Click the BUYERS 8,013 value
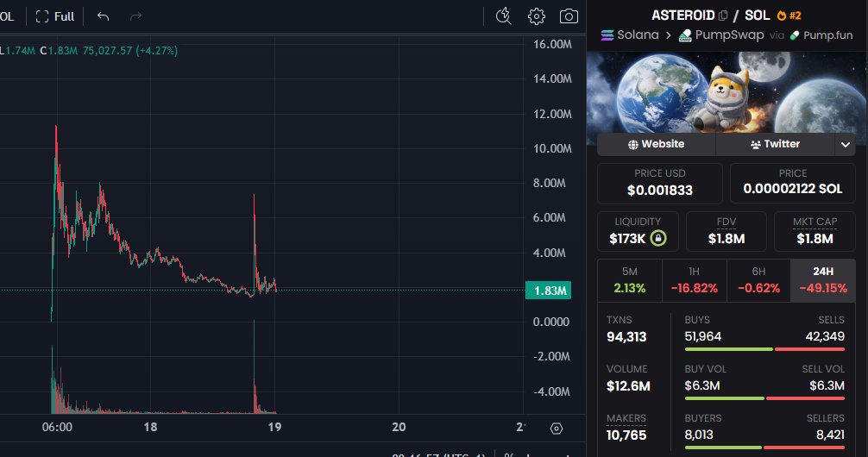Image resolution: width=868 pixels, height=457 pixels. (x=699, y=435)
